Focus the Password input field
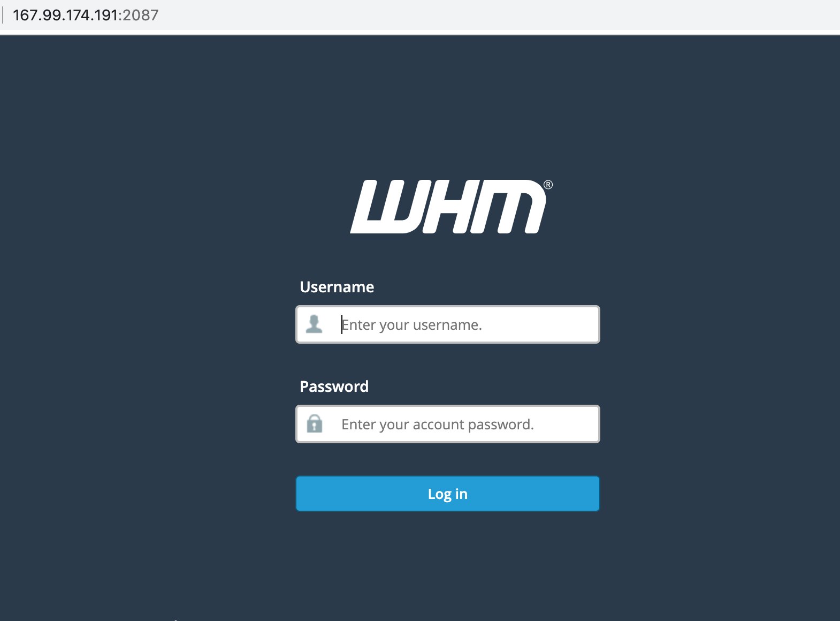Viewport: 840px width, 621px height. 448,424
